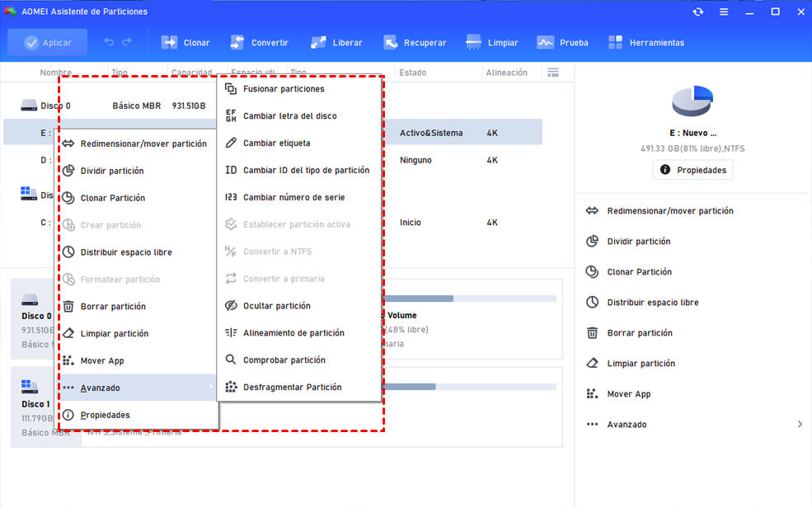
Task: Select Cambiar etiqueta in submenu
Action: pyautogui.click(x=299, y=143)
